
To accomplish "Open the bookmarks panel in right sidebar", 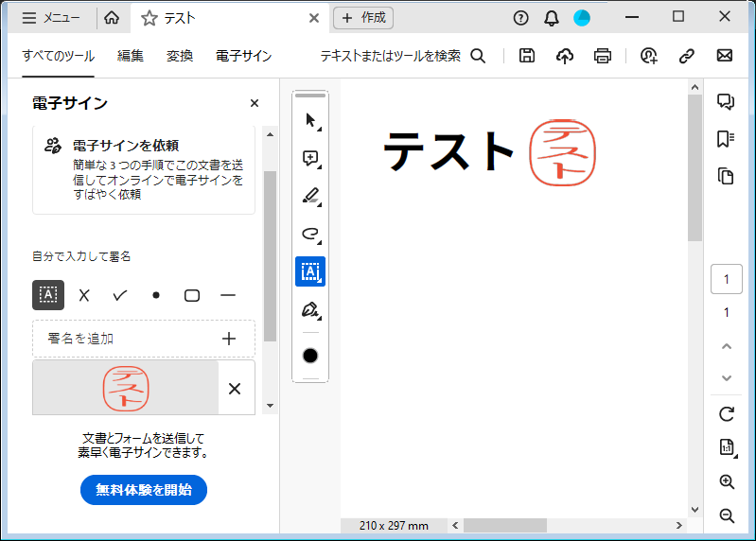I will pyautogui.click(x=726, y=139).
